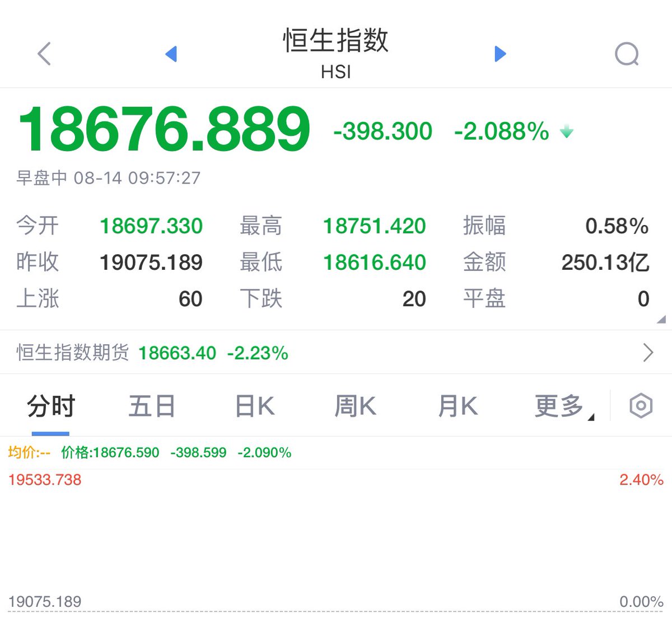The height and width of the screenshot is (637, 672).
Task: Tap the main price 18676.889
Action: point(164,130)
